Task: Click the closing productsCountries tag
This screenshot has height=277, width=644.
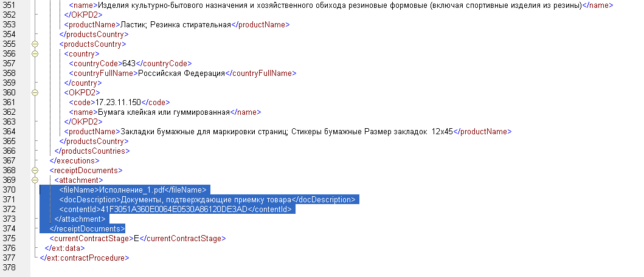Action: pos(92,151)
